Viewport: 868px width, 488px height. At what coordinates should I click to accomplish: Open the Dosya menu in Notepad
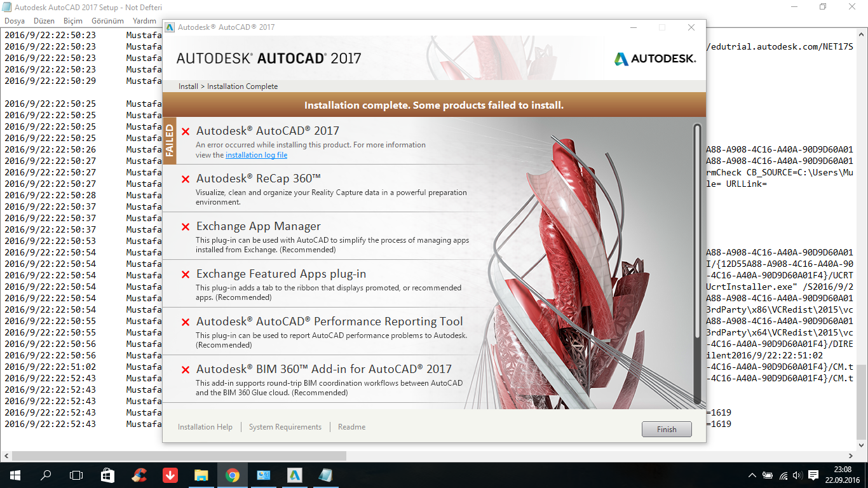pyautogui.click(x=15, y=21)
